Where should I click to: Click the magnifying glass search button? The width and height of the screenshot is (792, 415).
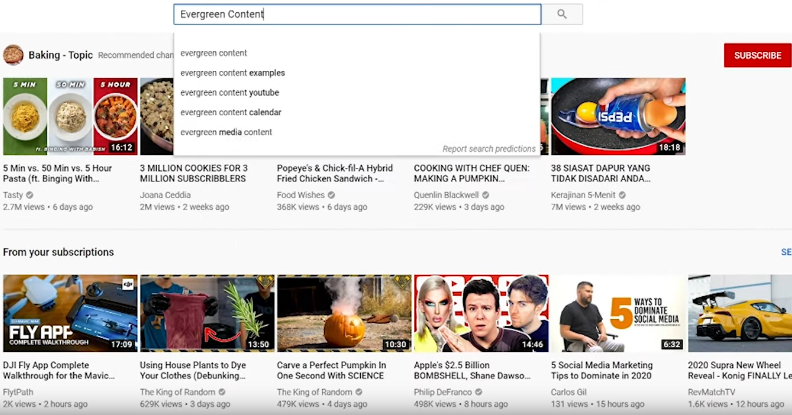coord(562,14)
